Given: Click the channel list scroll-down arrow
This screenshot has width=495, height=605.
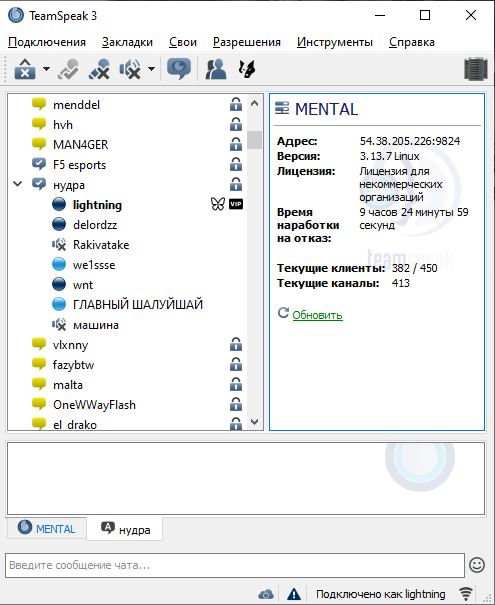Looking at the screenshot, I should (x=254, y=422).
